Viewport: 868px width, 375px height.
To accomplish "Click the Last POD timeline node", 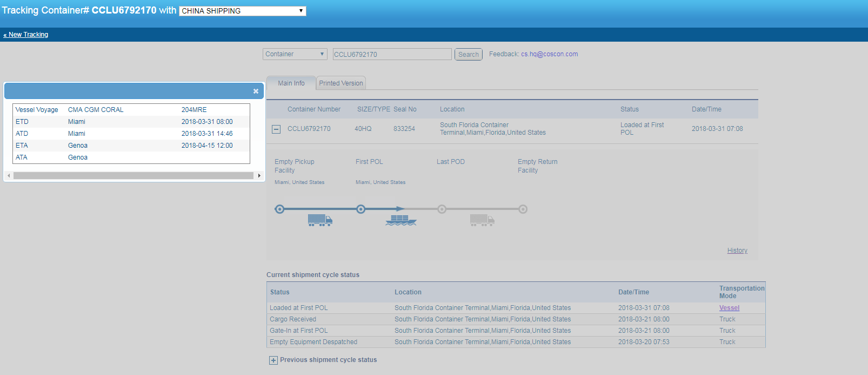I will click(442, 209).
